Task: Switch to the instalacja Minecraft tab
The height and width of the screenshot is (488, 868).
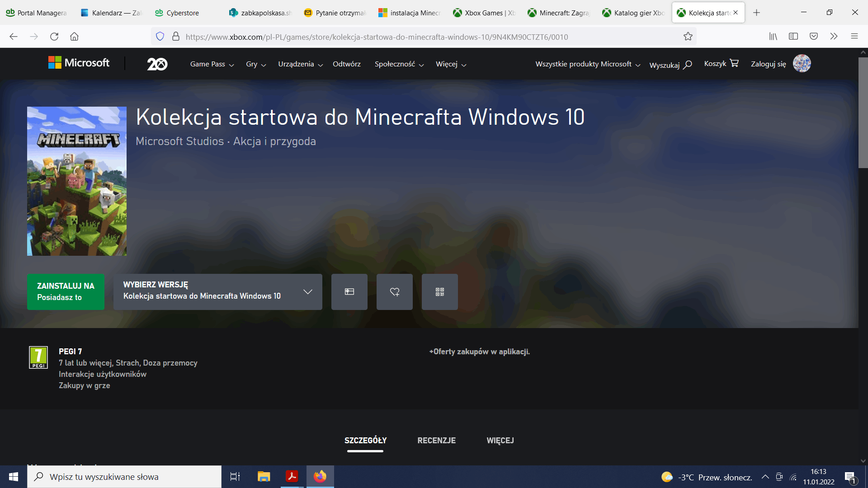Action: click(410, 13)
